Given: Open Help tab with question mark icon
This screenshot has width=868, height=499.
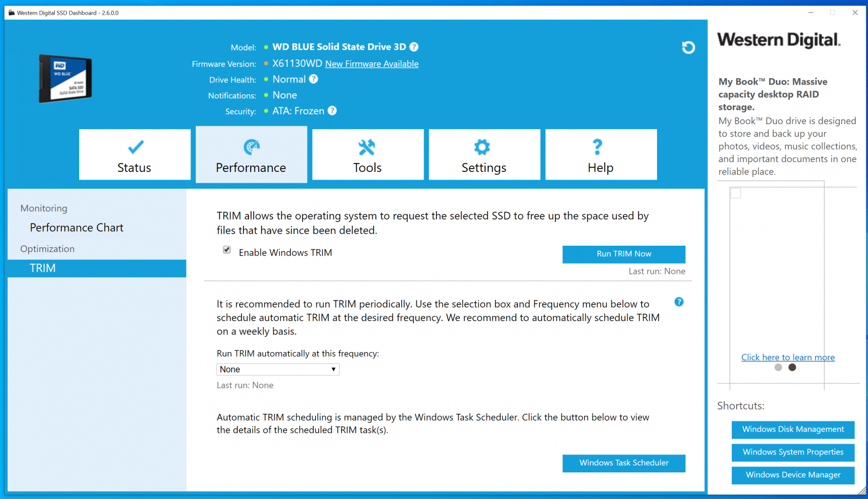Looking at the screenshot, I should [x=601, y=155].
